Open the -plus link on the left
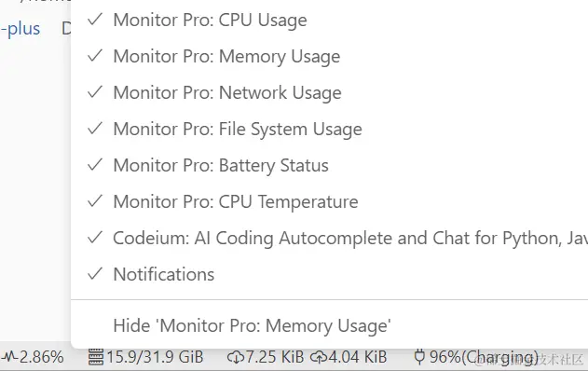 (21, 29)
